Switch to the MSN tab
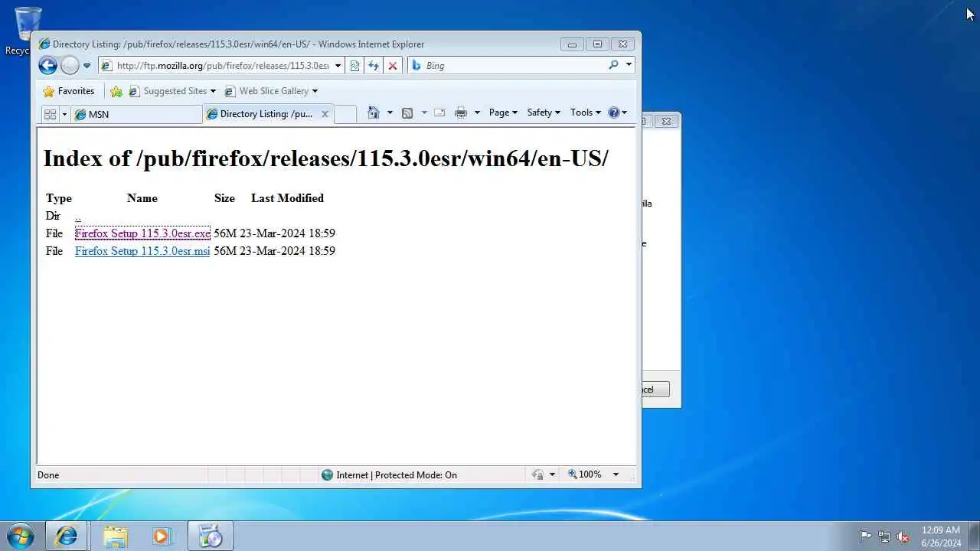The image size is (980, 551). (x=136, y=114)
